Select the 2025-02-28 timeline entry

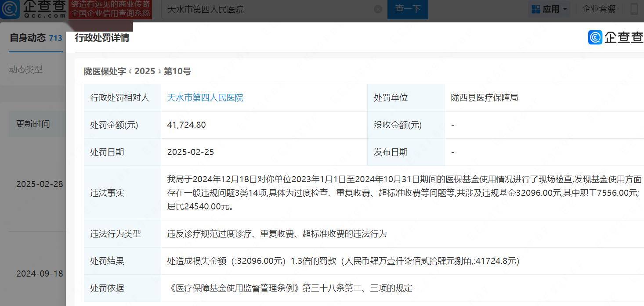click(40, 184)
